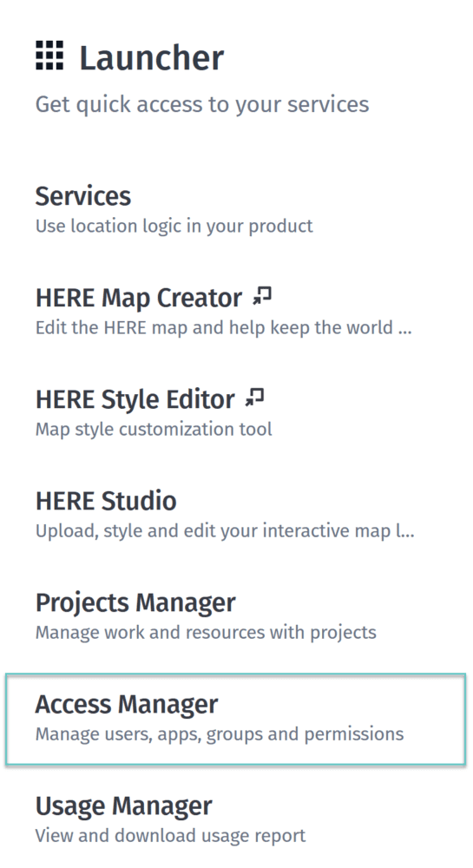Select the Launcher heading text
Image resolution: width=473 pixels, height=868 pixels.
(152, 57)
